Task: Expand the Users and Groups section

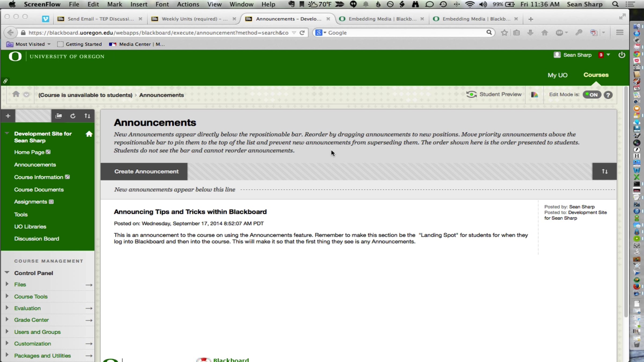Action: [x=7, y=331]
